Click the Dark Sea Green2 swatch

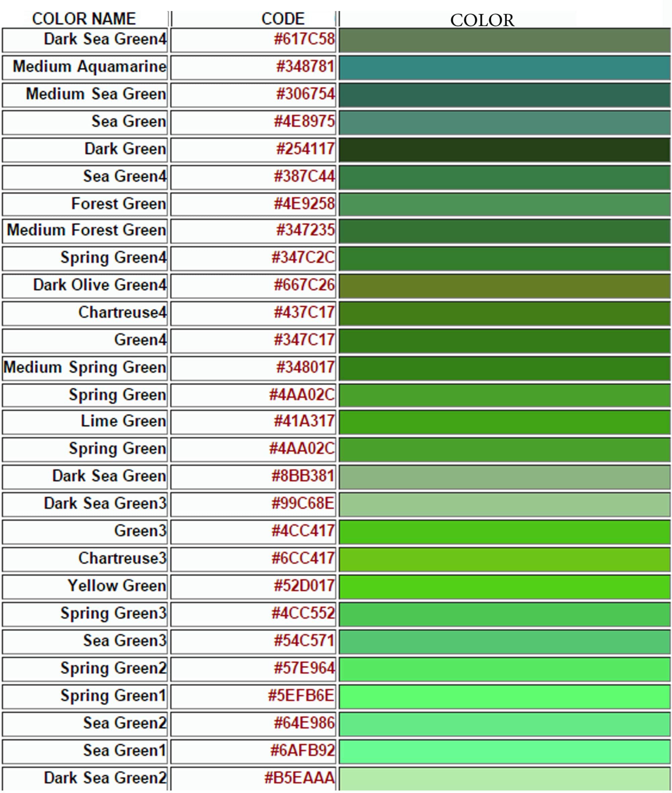tap(504, 779)
